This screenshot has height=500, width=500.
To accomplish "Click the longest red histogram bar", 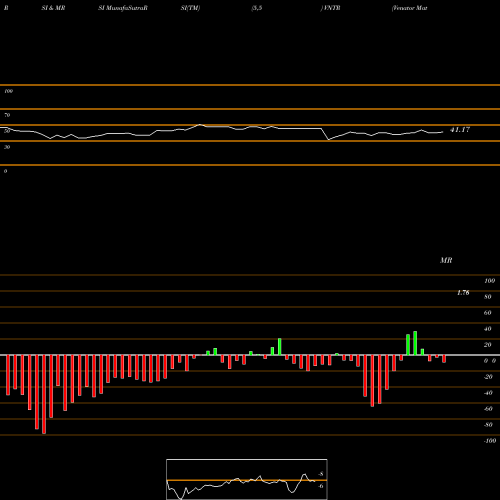I will (x=44, y=394).
